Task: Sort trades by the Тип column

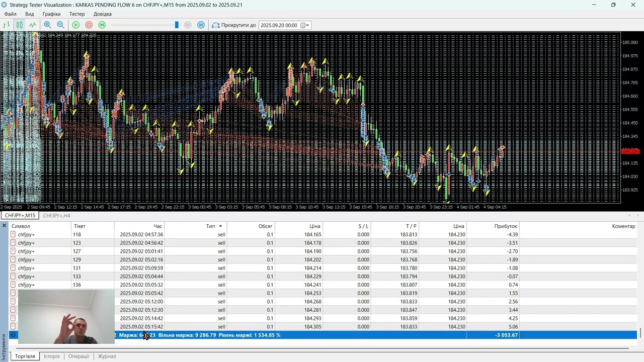Action: coord(210,226)
